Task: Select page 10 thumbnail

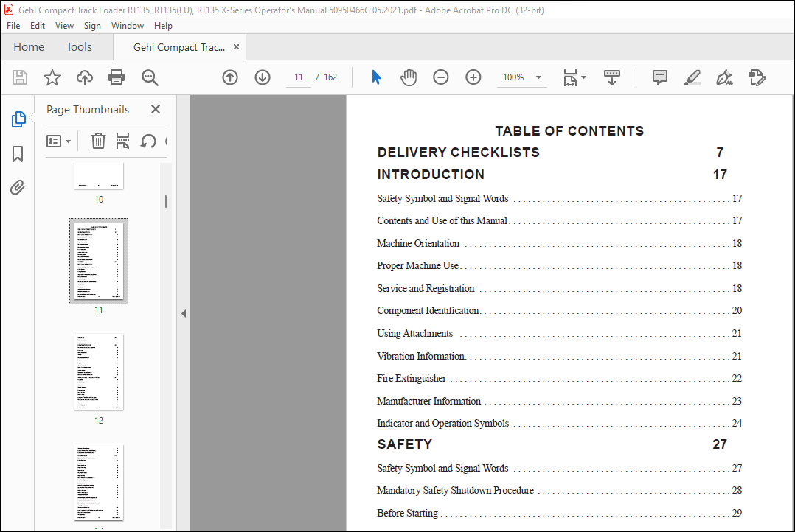Action: 99,176
